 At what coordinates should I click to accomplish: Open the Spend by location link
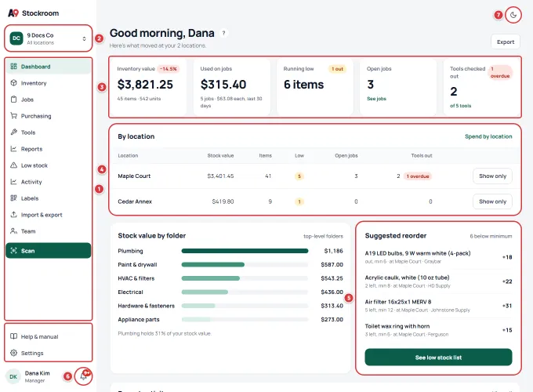(488, 136)
